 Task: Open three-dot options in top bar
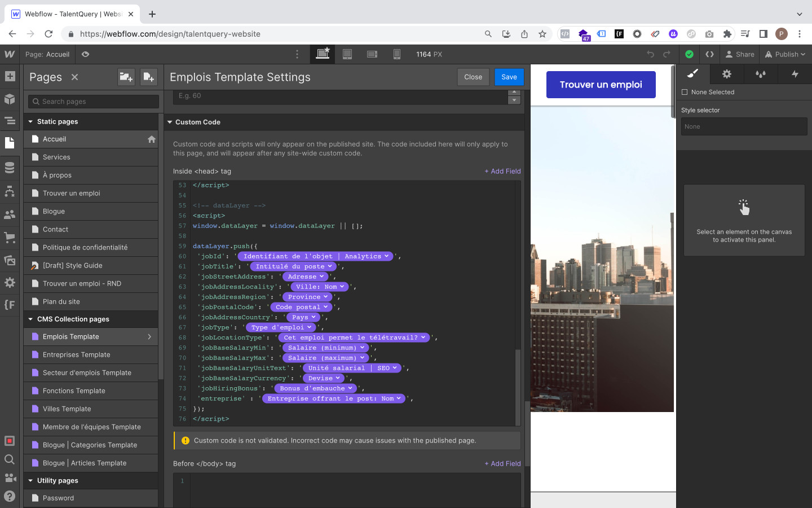point(297,54)
